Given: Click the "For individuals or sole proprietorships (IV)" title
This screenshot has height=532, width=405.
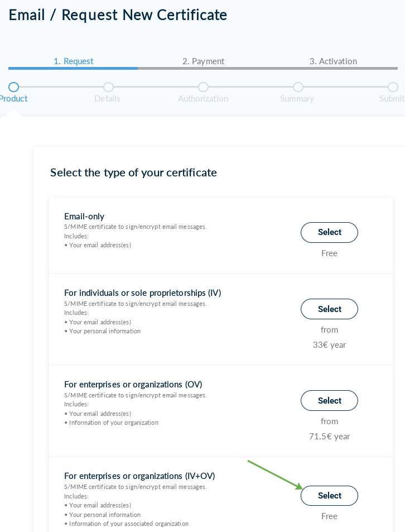Looking at the screenshot, I should (142, 293).
